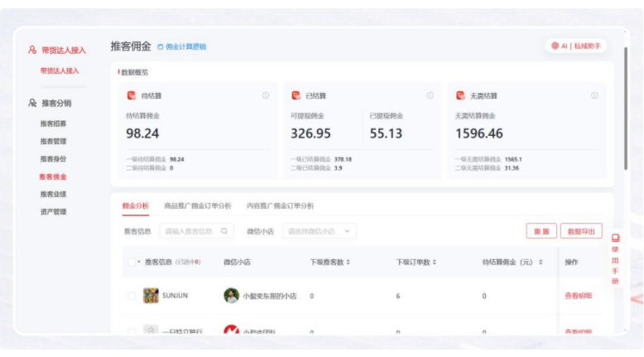Open the 佣金计算逻辑 link
This screenshot has height=357, width=644.
(181, 46)
